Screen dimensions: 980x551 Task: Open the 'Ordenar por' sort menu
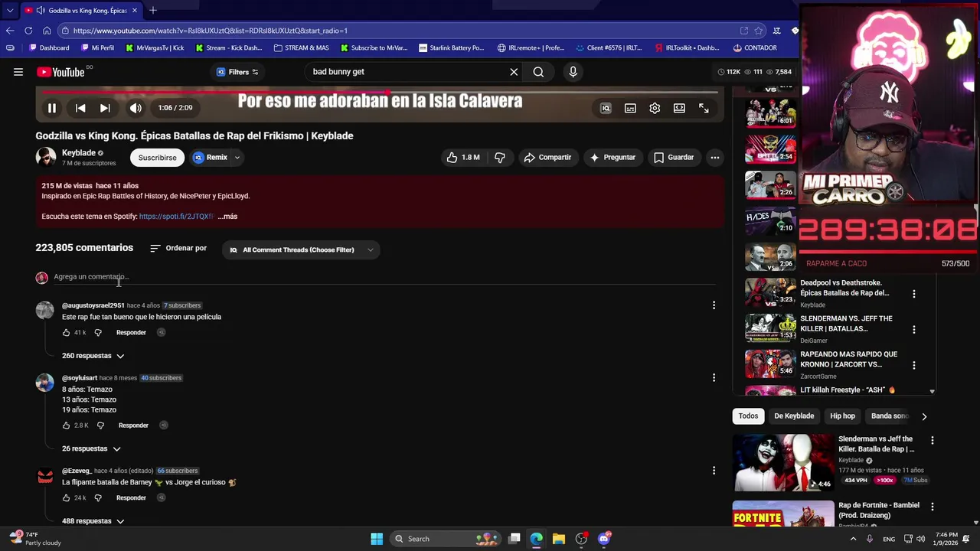pyautogui.click(x=178, y=249)
